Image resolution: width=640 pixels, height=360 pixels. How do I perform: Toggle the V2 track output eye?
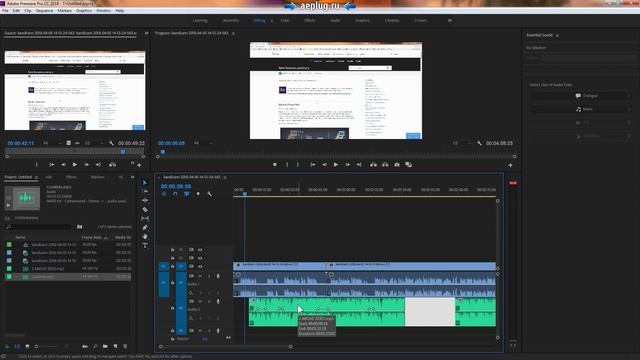pyautogui.click(x=200, y=258)
